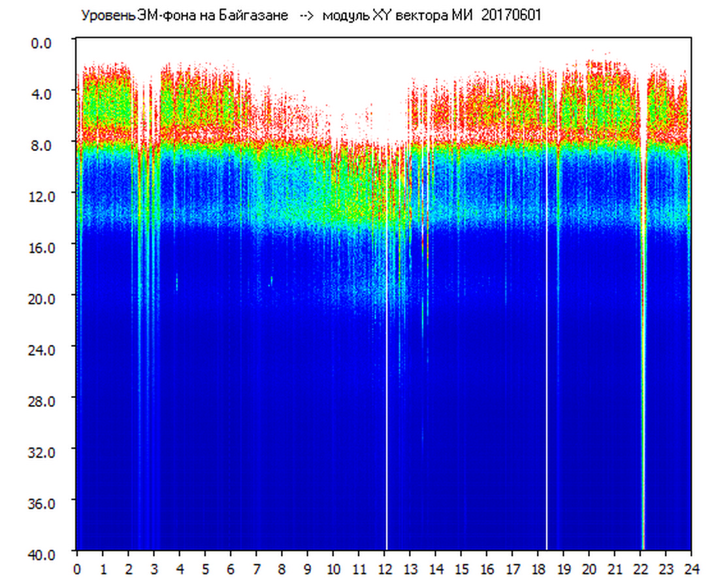This screenshot has height=588, width=716.
Task: Click the x-axis label 21
Action: pyautogui.click(x=615, y=569)
